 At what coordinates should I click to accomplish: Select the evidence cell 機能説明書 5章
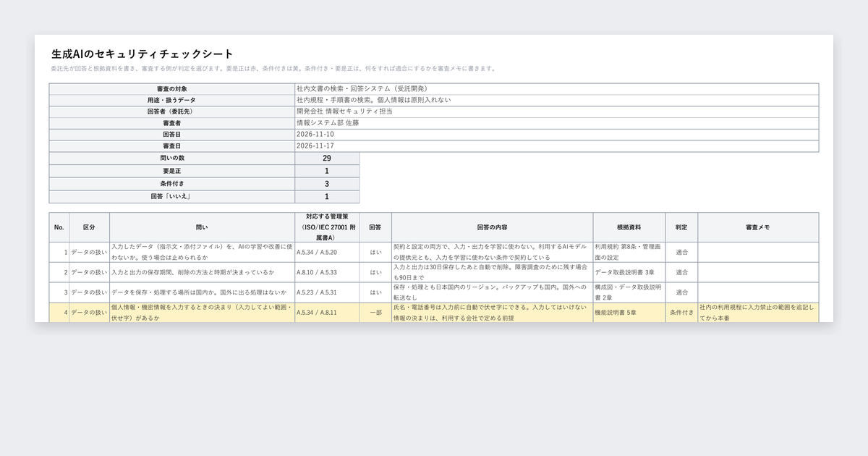[x=629, y=312]
